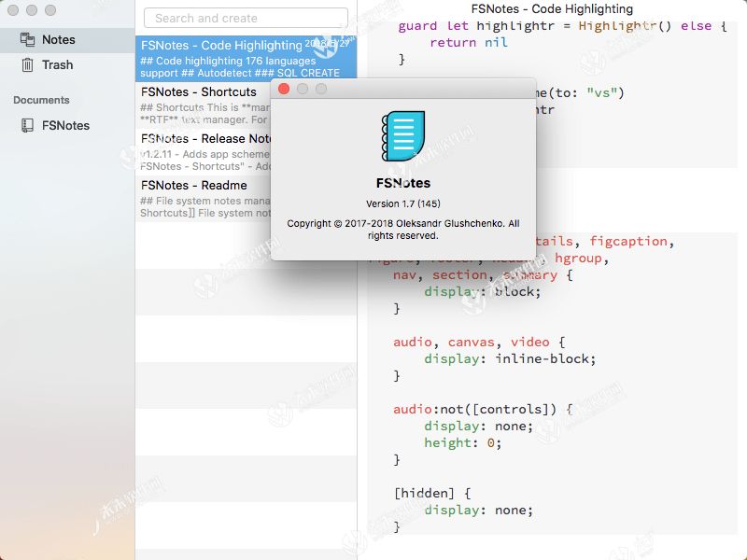Viewport: 747px width, 560px height.
Task: Click the 'guard let highlightr' code line
Action: (562, 26)
